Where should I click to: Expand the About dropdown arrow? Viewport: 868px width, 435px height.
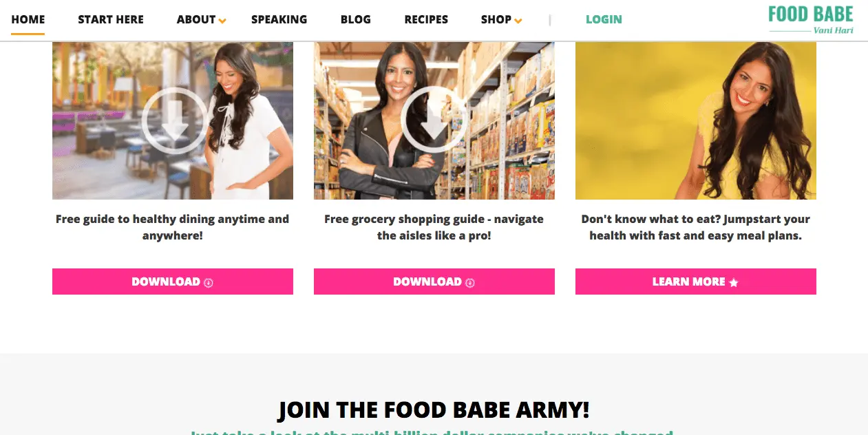click(x=222, y=21)
